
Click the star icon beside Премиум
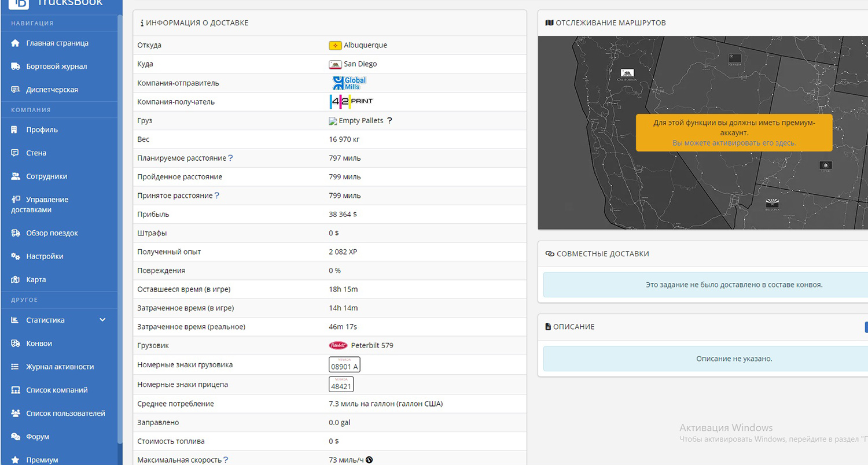pos(16,460)
